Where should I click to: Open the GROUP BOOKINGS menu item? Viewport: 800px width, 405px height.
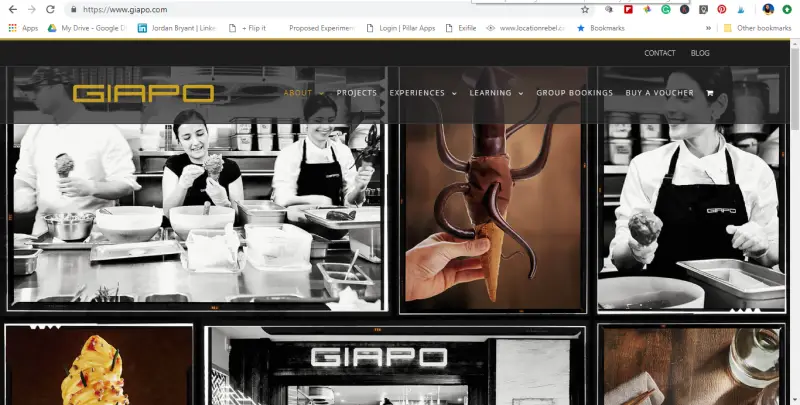point(574,93)
